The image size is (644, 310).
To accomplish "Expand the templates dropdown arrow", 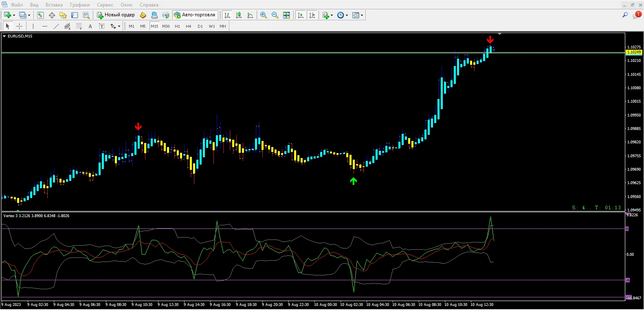I will point(362,15).
